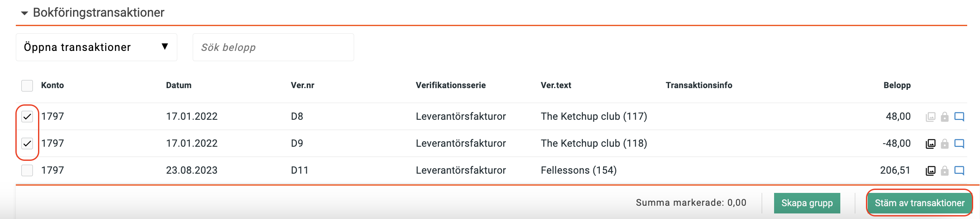This screenshot has height=219, width=980.
Task: Open comment icon for Fellessons row
Action: [x=959, y=171]
